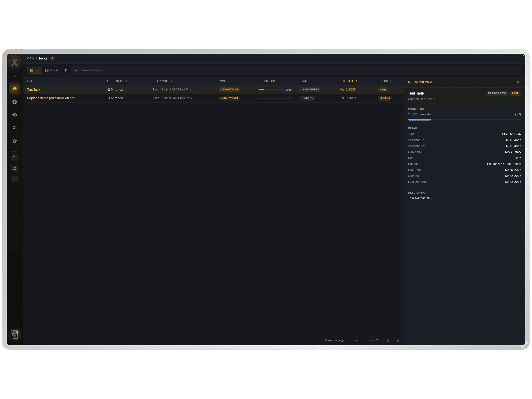
Task: Expand the sidebar with chevron arrow
Action: [15, 76]
